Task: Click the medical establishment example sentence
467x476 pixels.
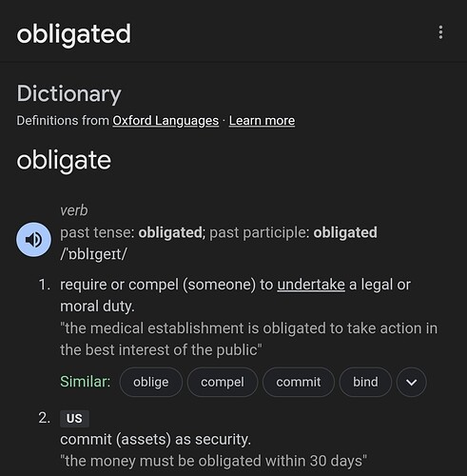Action: (x=248, y=339)
